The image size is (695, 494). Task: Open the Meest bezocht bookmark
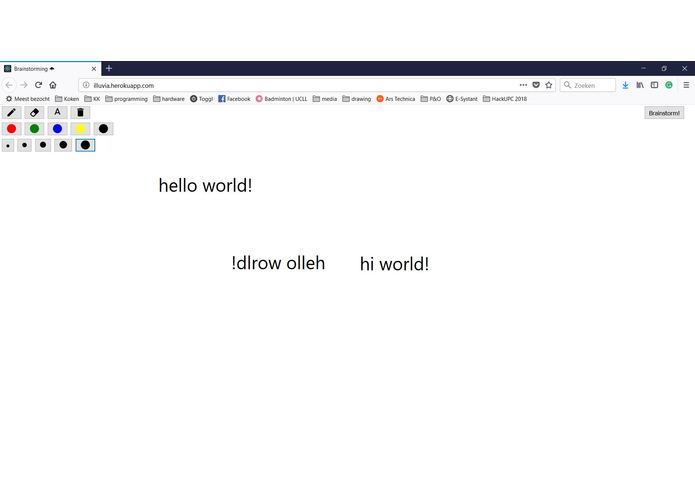[27, 99]
